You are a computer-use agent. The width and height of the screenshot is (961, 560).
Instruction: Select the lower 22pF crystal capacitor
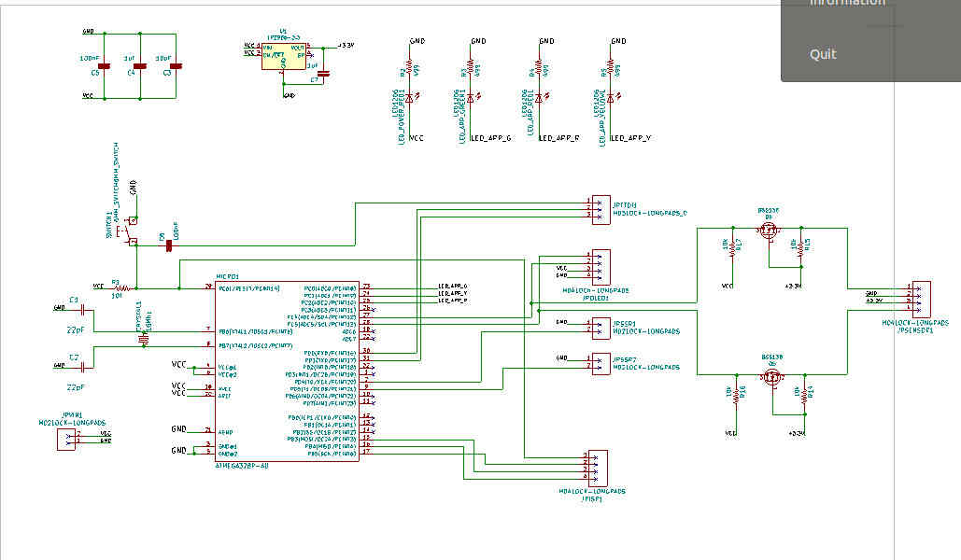pyautogui.click(x=85, y=367)
